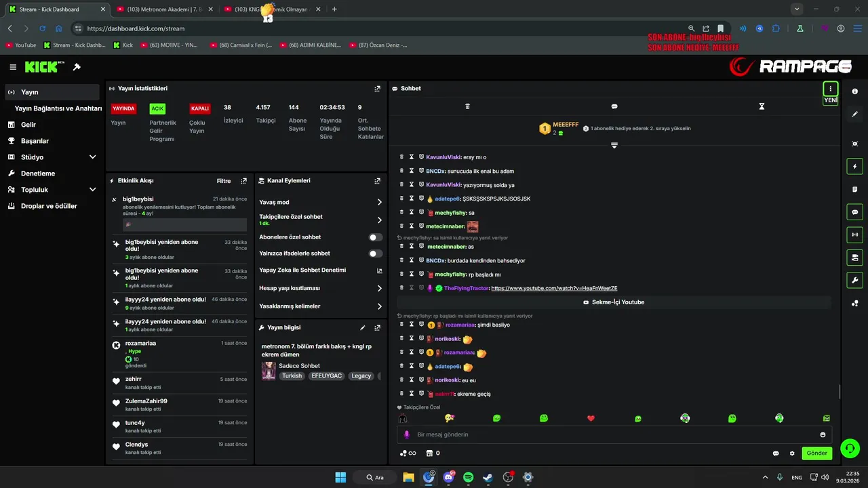Image resolution: width=868 pixels, height=488 pixels.
Task: Click the hourglass icon at chat top
Action: [x=762, y=106]
